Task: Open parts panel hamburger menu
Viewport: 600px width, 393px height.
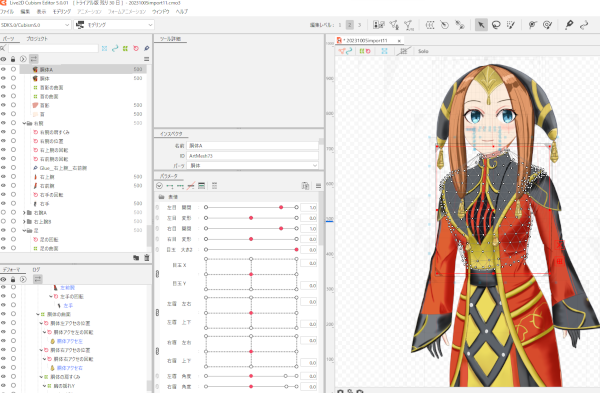Action: (146, 59)
